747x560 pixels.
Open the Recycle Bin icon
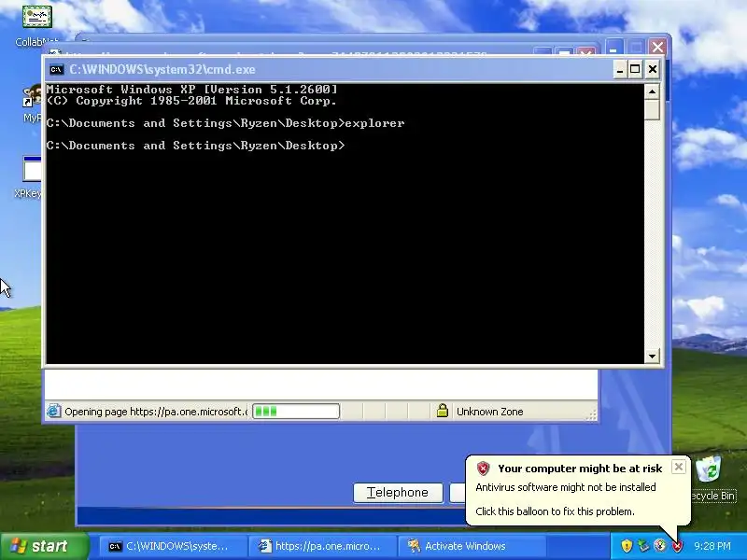point(710,469)
